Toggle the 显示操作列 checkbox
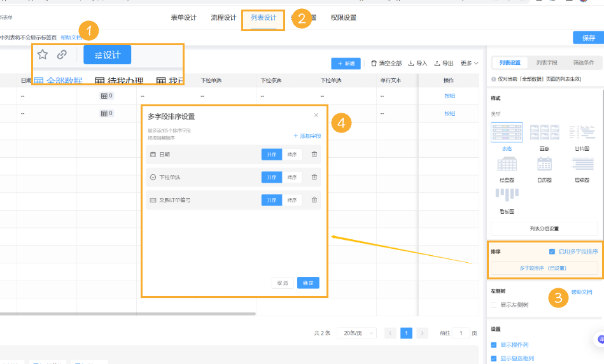This screenshot has width=604, height=364. pos(494,345)
